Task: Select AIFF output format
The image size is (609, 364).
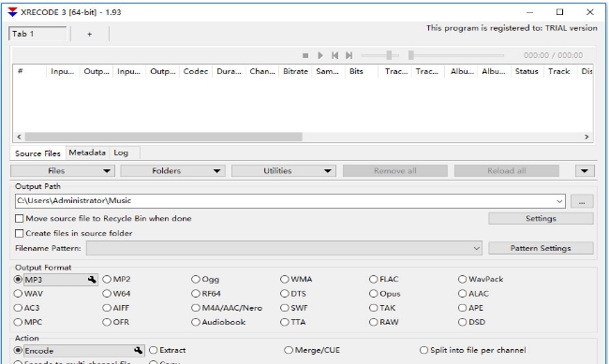Action: [116, 308]
